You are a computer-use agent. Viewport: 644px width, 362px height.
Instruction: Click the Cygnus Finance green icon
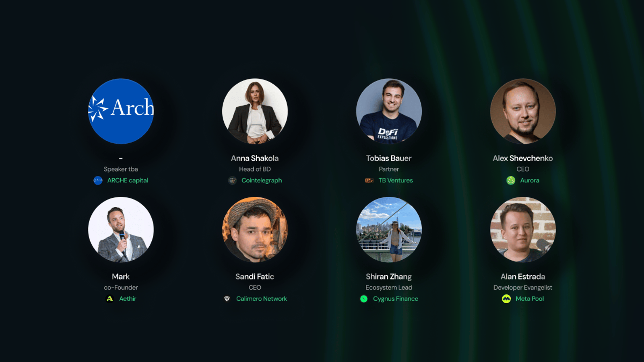coord(364,298)
